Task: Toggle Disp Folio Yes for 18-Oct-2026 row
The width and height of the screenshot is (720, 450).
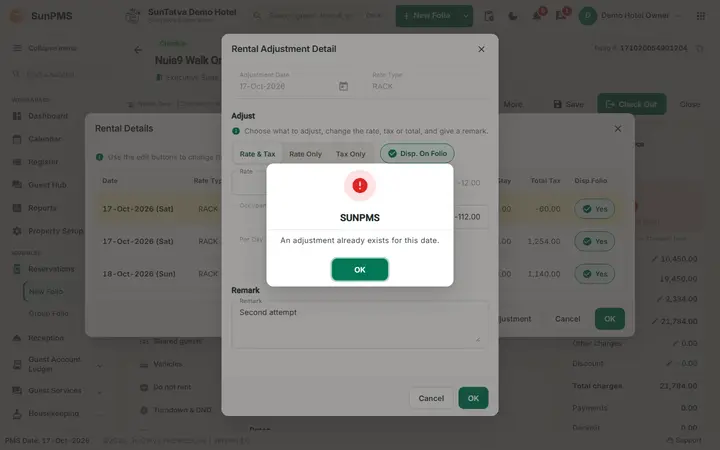Action: pos(595,274)
